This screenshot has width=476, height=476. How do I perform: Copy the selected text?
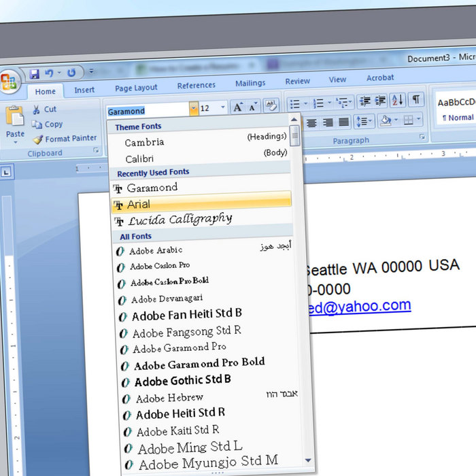48,124
